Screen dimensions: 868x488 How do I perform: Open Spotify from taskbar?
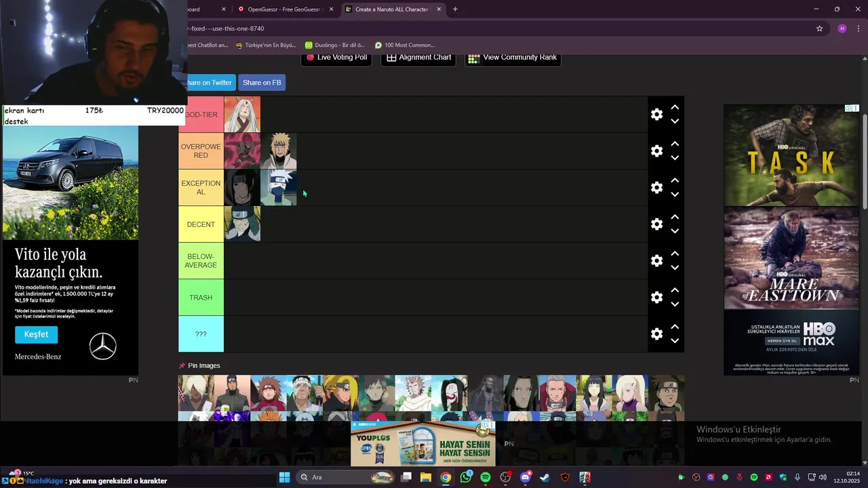point(486,477)
